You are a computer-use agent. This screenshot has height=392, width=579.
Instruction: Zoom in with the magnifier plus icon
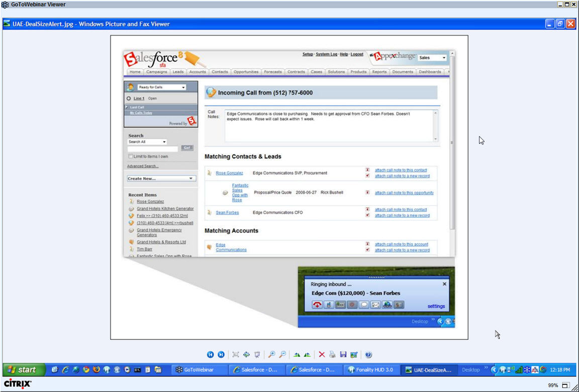(x=271, y=355)
